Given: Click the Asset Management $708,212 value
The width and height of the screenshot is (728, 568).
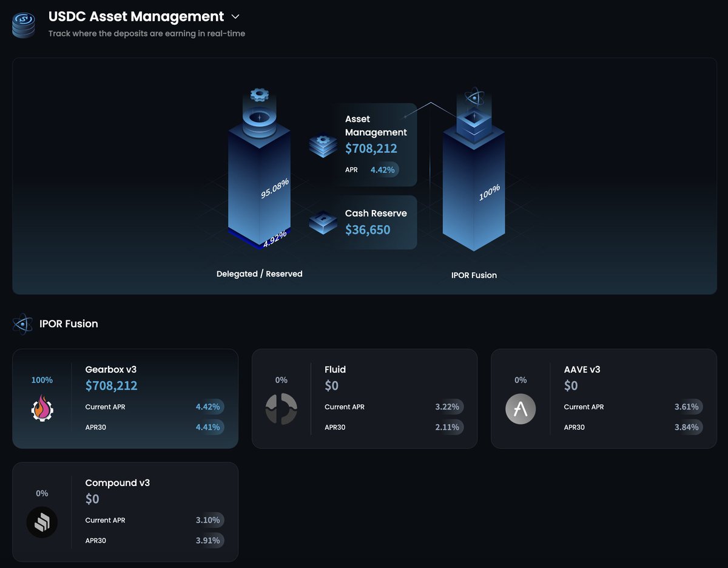Looking at the screenshot, I should pyautogui.click(x=371, y=148).
